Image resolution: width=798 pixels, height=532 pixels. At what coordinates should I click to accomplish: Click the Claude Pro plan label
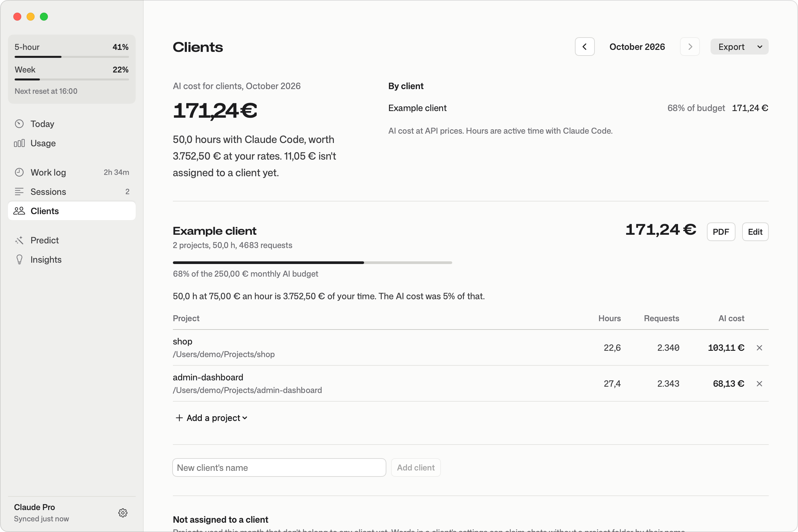coord(34,507)
